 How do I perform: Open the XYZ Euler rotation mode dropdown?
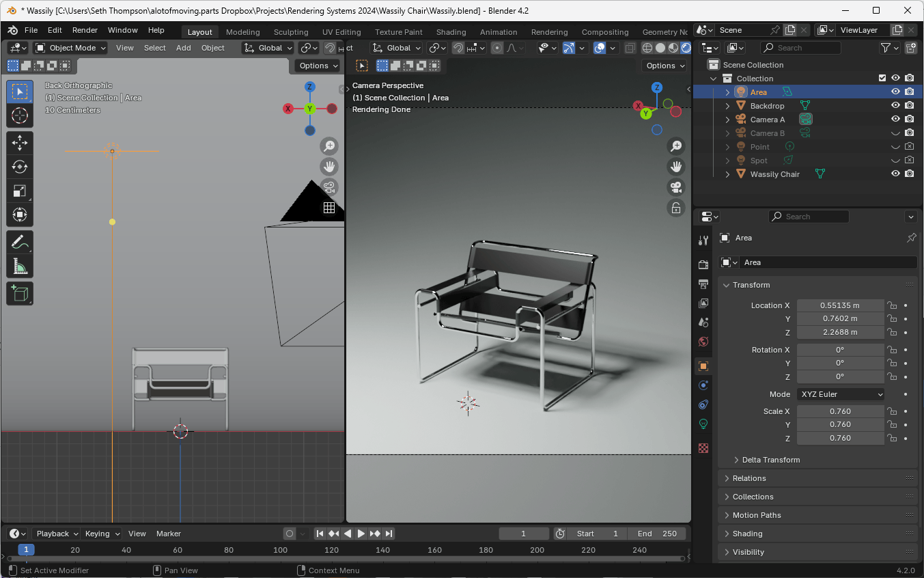(x=841, y=394)
